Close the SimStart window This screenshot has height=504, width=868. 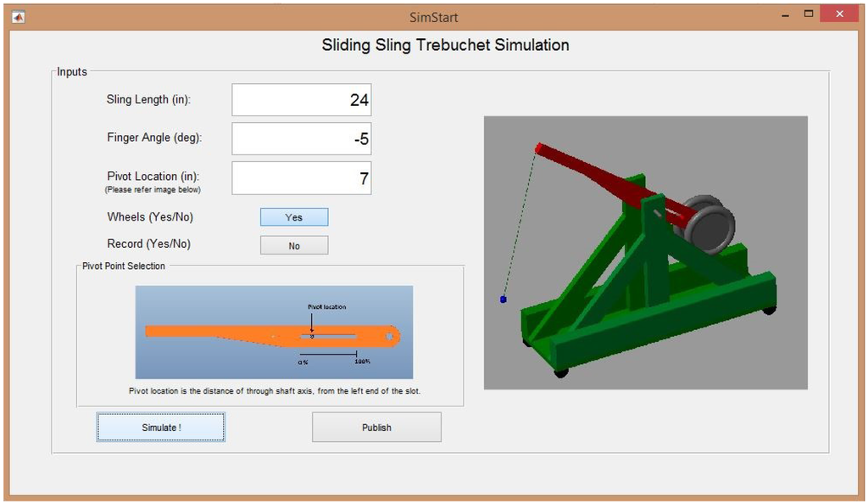[839, 14]
